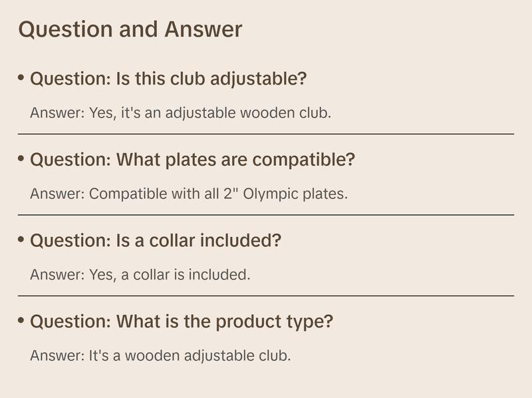The width and height of the screenshot is (532, 398).
Task: Collapse the "Is a collar included?" question
Action: (156, 240)
